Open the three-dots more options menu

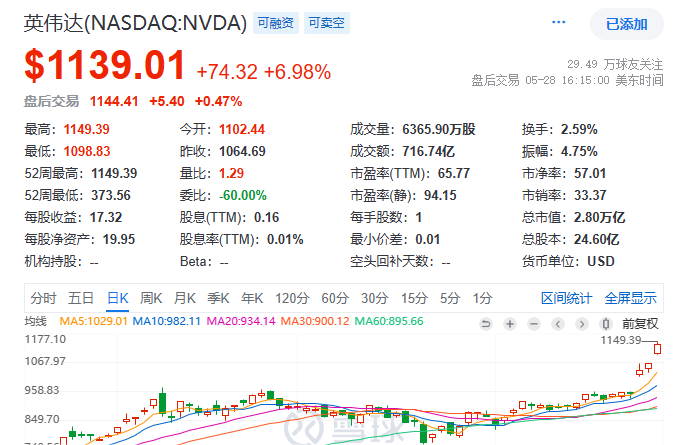559,22
